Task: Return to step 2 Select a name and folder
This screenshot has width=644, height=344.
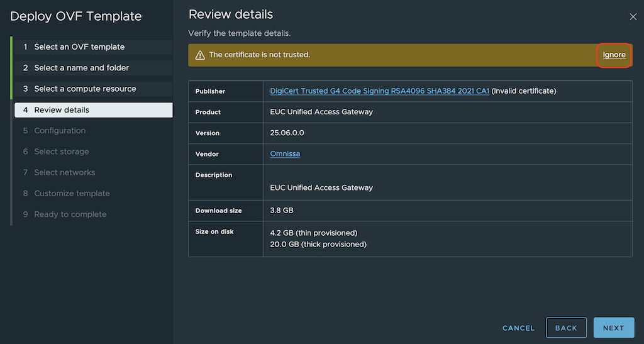Action: pos(82,68)
